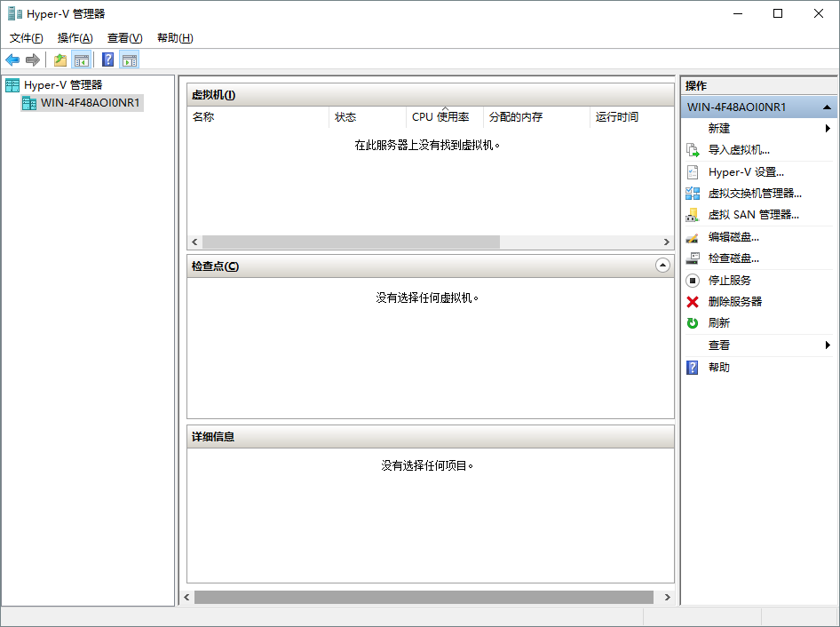Click the virtual machine list horizontal scrollbar thumb
This screenshot has height=627, width=840.
pos(351,242)
